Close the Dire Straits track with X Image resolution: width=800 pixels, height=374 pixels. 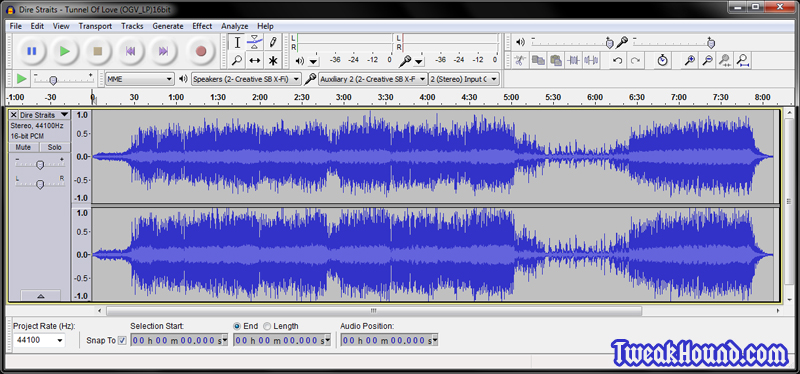[14, 115]
